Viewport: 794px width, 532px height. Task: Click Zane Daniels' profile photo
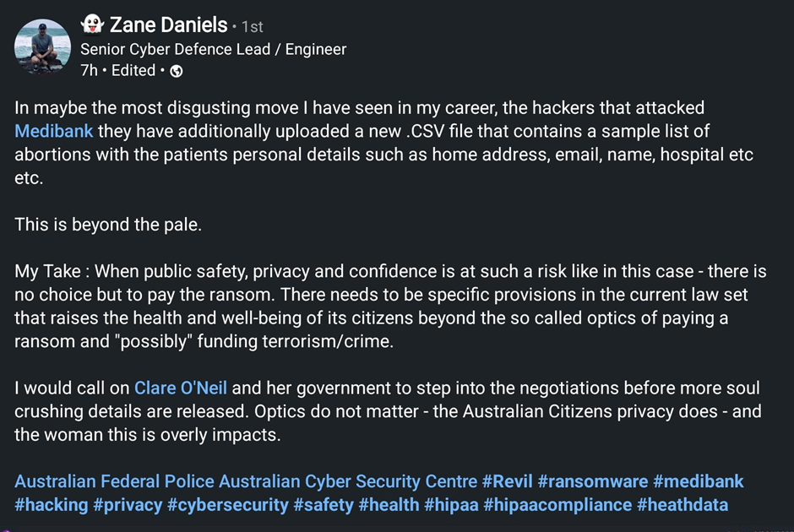pos(42,46)
